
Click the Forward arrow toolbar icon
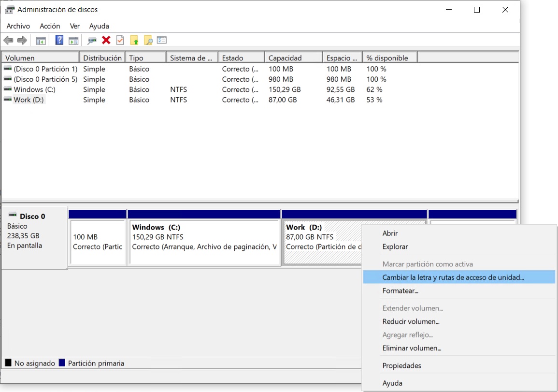tap(22, 40)
